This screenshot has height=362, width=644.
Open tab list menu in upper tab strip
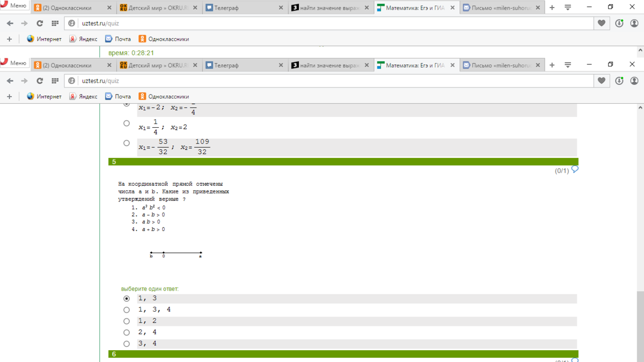(x=568, y=8)
